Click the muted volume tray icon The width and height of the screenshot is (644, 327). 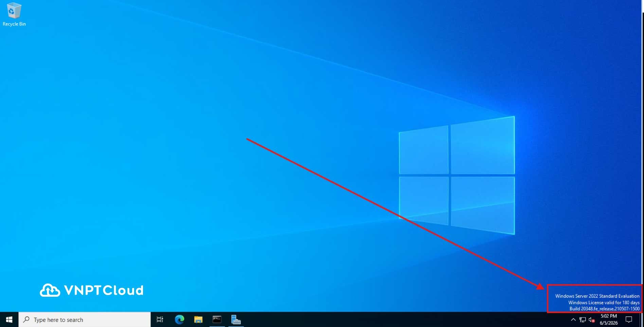pyautogui.click(x=592, y=320)
